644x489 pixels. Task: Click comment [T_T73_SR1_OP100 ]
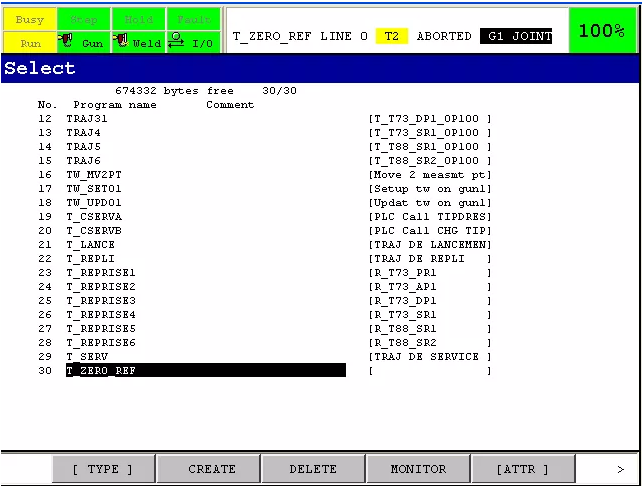pyautogui.click(x=430, y=133)
